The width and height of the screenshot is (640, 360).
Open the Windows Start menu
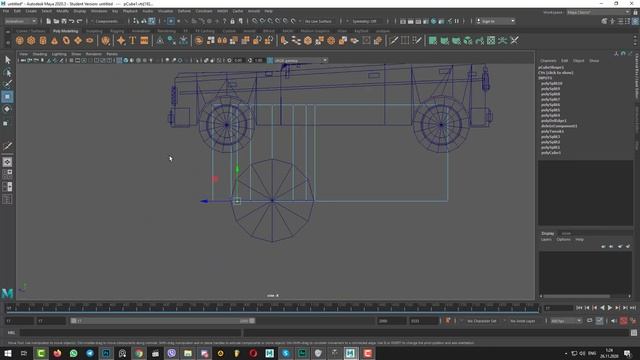[8, 353]
